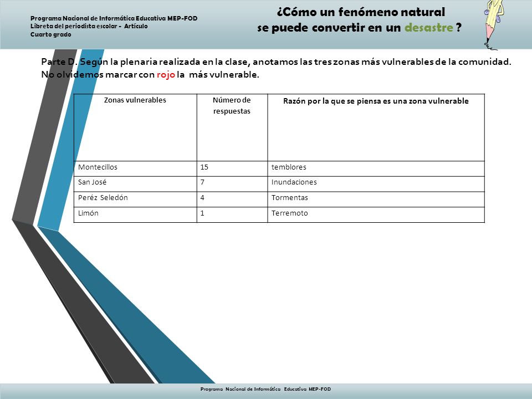Click the 'Zonas vulnerables' column header

click(135, 127)
